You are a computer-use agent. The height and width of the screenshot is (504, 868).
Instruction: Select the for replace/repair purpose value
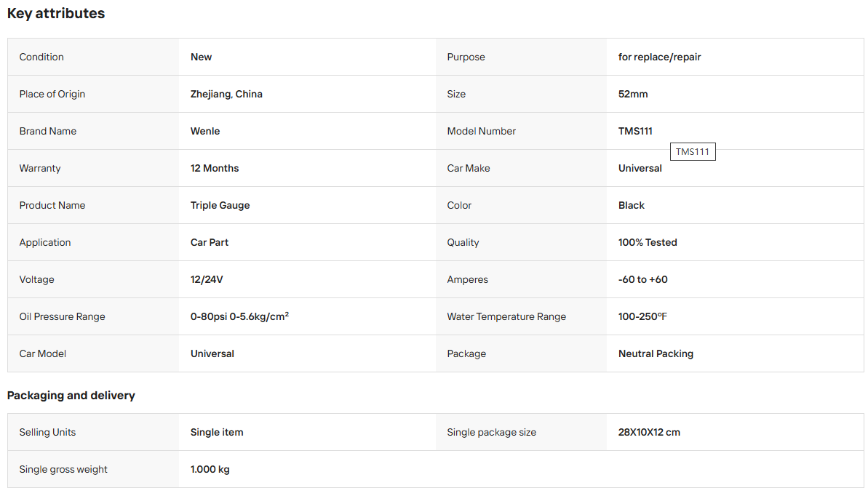[659, 57]
